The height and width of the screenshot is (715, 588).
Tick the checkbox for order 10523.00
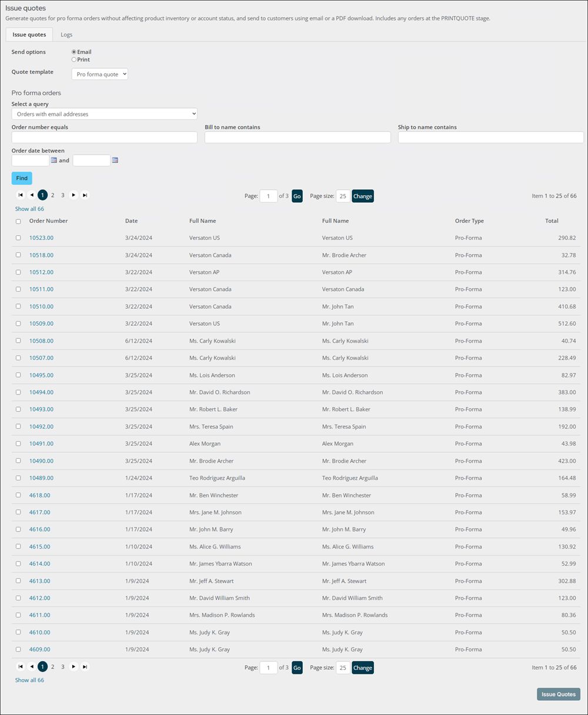(x=18, y=238)
